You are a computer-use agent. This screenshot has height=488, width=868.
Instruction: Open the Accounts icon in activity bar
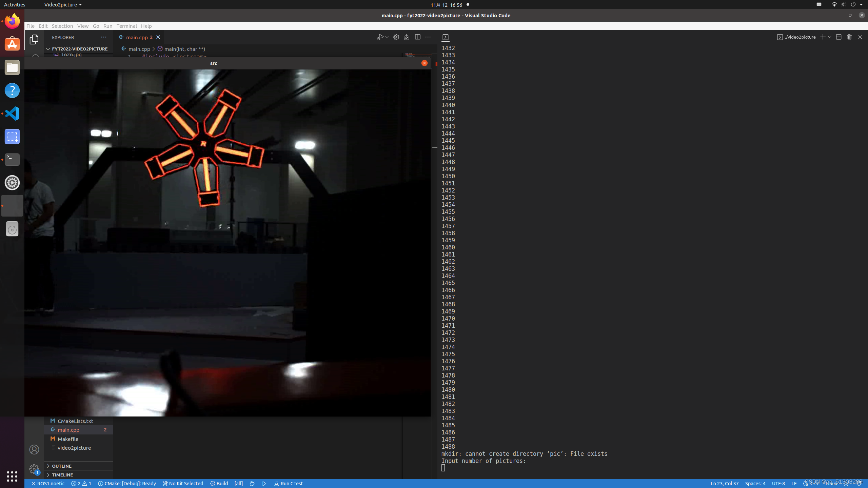[x=34, y=449]
